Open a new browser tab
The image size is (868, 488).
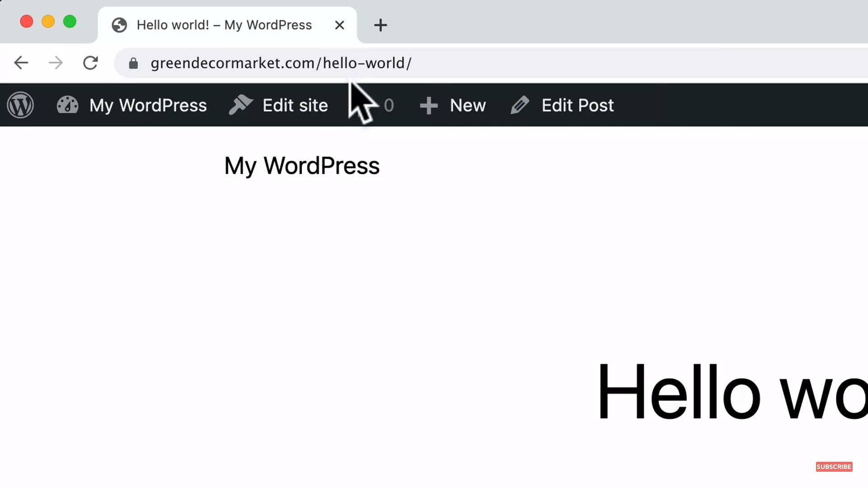click(x=380, y=25)
